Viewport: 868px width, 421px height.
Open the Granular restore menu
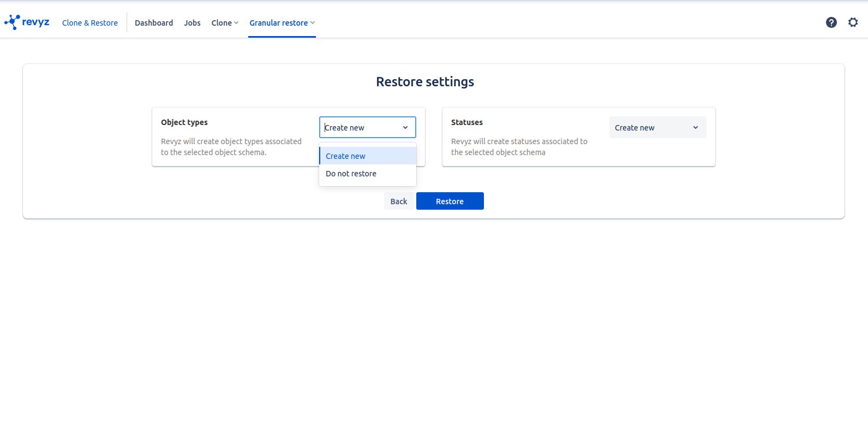point(279,23)
